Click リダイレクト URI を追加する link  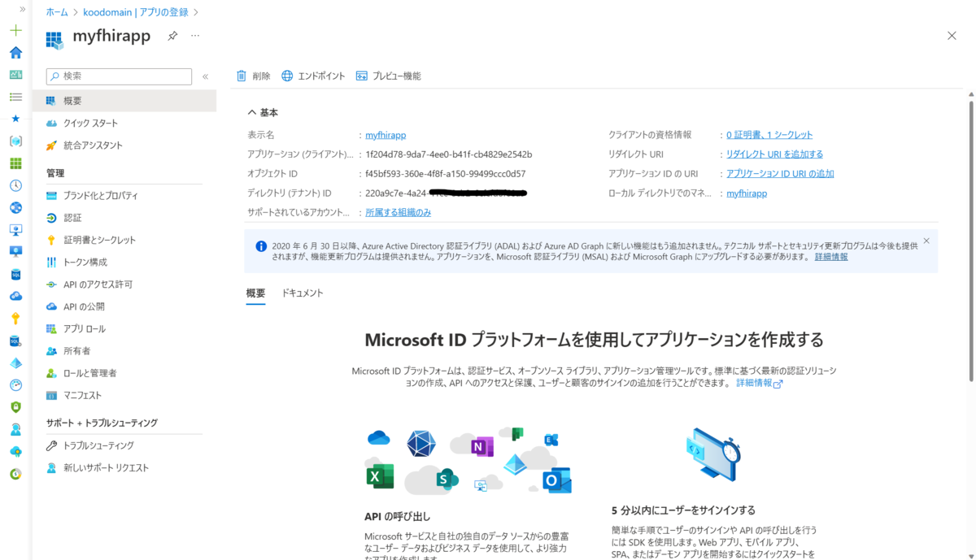pos(774,154)
